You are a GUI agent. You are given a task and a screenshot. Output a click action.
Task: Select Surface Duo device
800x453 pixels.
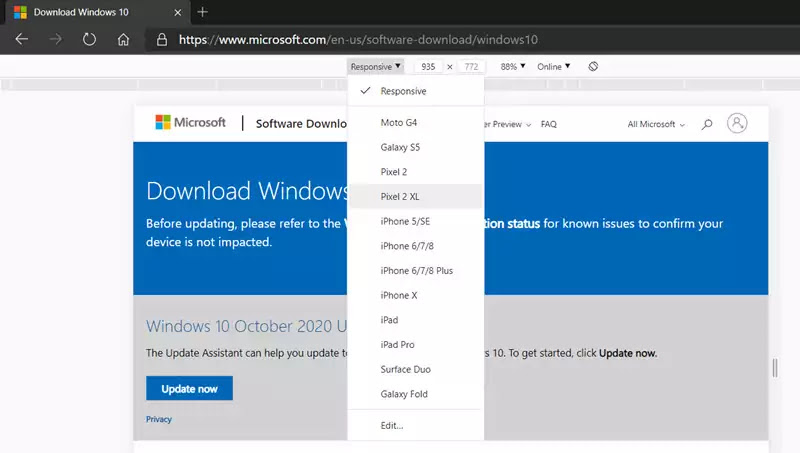coord(415,369)
